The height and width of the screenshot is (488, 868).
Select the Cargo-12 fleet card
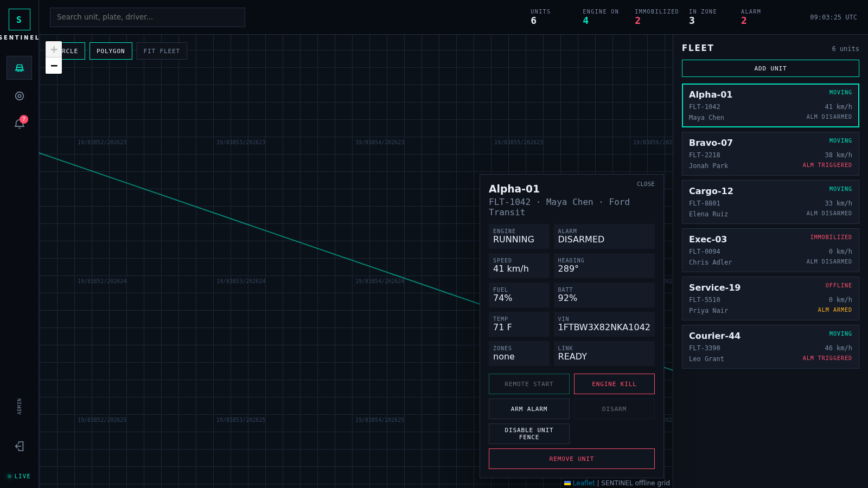pos(770,202)
